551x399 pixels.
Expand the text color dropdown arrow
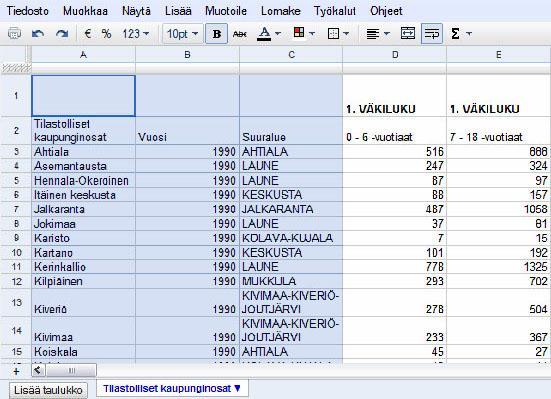[278, 34]
